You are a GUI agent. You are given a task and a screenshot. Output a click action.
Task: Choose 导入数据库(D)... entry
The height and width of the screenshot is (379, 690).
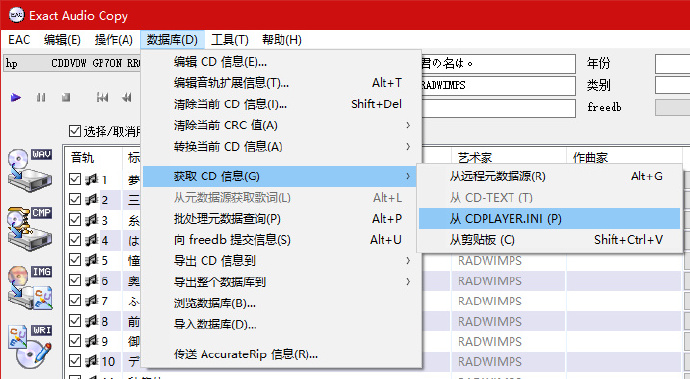(280, 324)
